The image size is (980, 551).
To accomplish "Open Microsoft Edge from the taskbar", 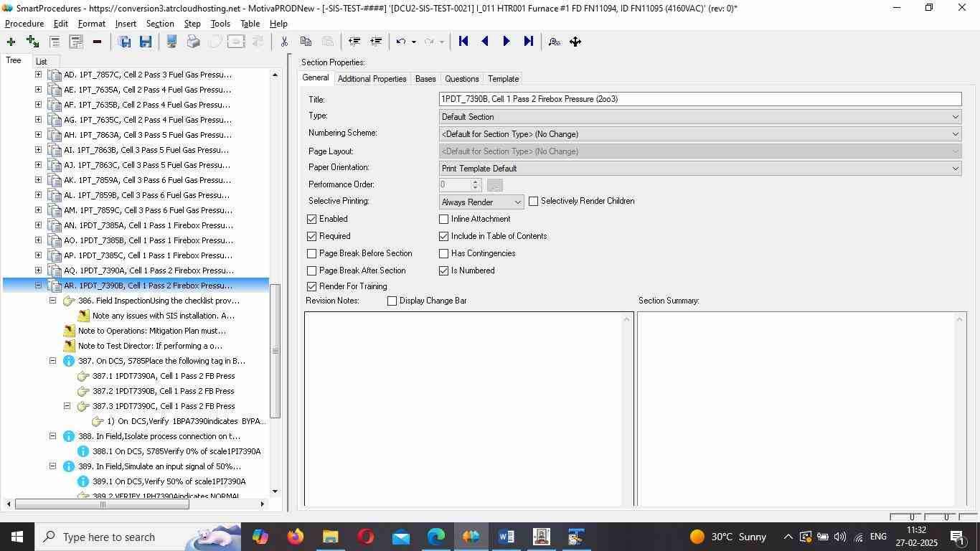I will (436, 537).
